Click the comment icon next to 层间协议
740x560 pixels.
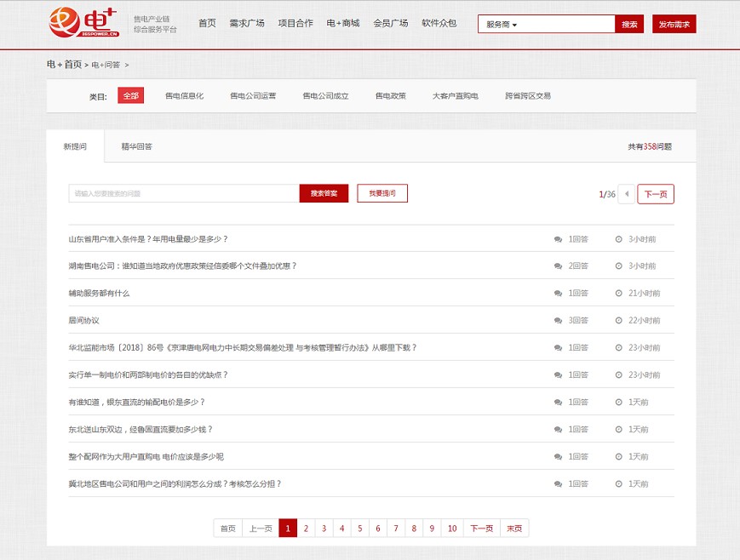point(558,320)
